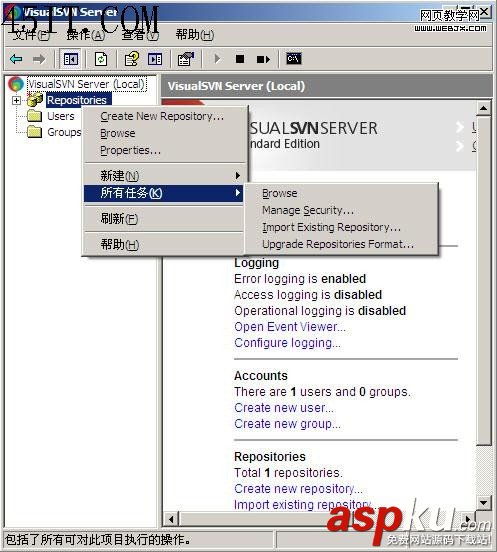
Task: Click the VisualSVN Server root node icon
Action: pos(16,84)
